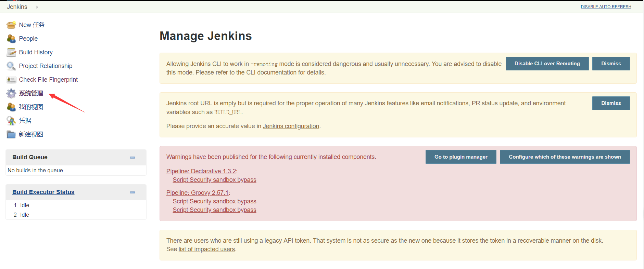Open the list of impacted users link

(207, 249)
